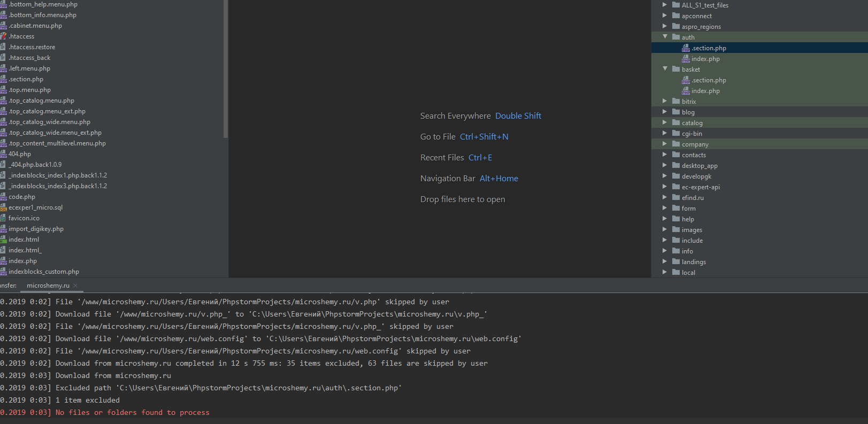Click the Excluded path log line
This screenshot has height=424, width=868.
229,388
